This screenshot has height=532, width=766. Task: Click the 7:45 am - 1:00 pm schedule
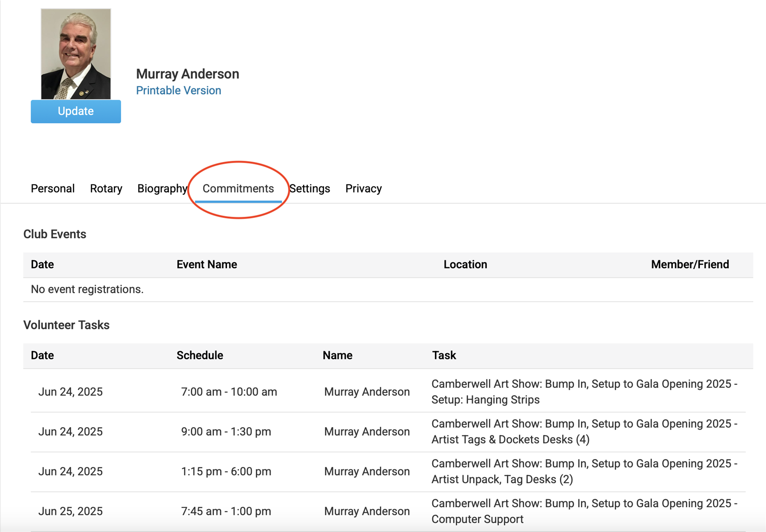point(226,511)
